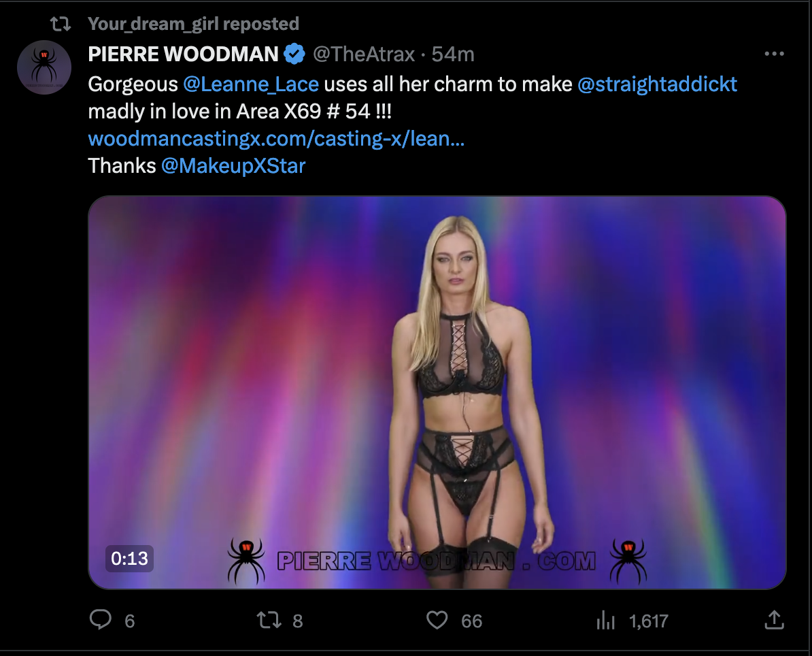Click the blue verified badge
This screenshot has width=812, height=656.
click(294, 54)
